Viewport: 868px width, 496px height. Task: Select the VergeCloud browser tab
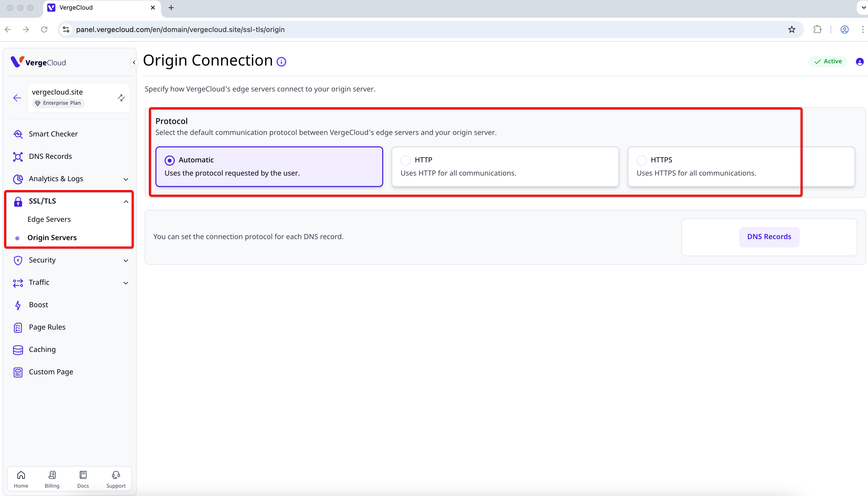(102, 8)
